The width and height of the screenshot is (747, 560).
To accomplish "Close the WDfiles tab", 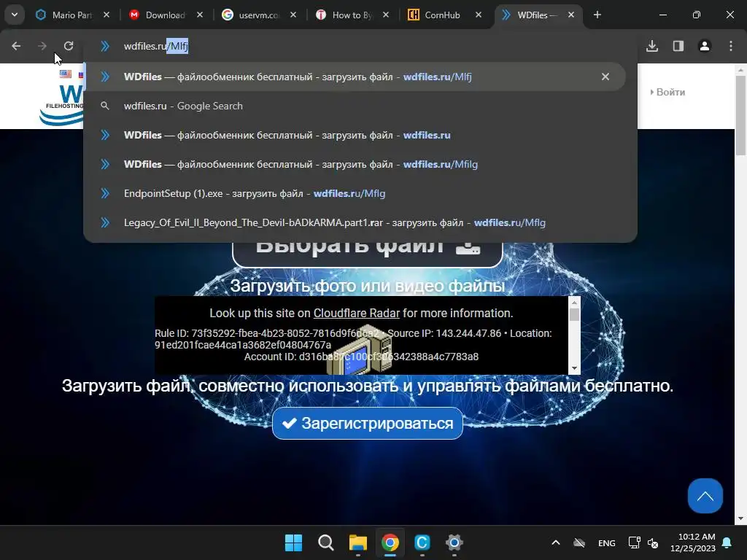I will (570, 15).
